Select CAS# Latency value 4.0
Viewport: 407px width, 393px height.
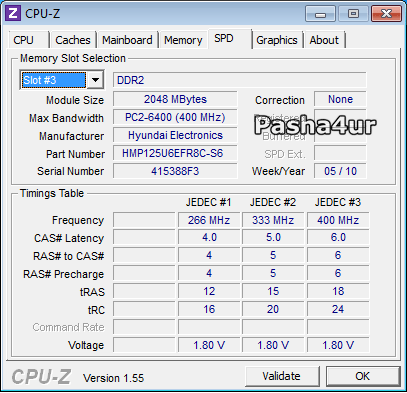tap(209, 238)
